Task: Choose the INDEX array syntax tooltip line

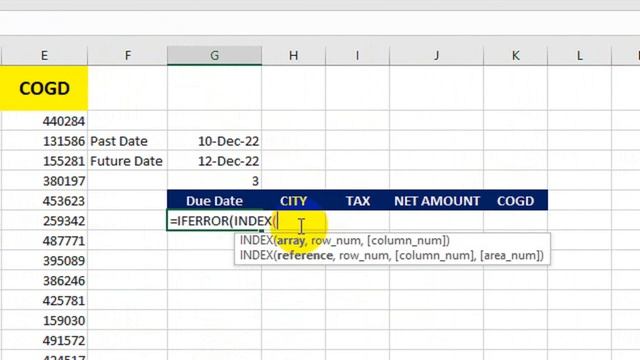Action: click(345, 240)
